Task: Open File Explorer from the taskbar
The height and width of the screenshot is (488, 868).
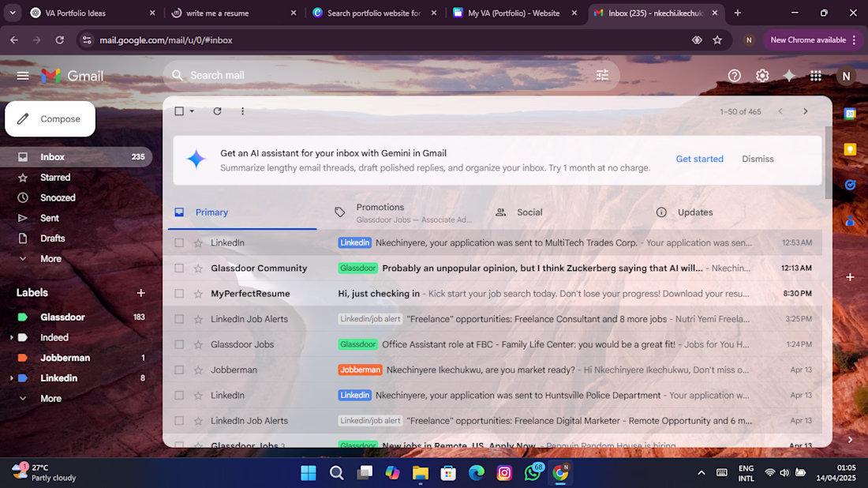Action: [x=420, y=472]
